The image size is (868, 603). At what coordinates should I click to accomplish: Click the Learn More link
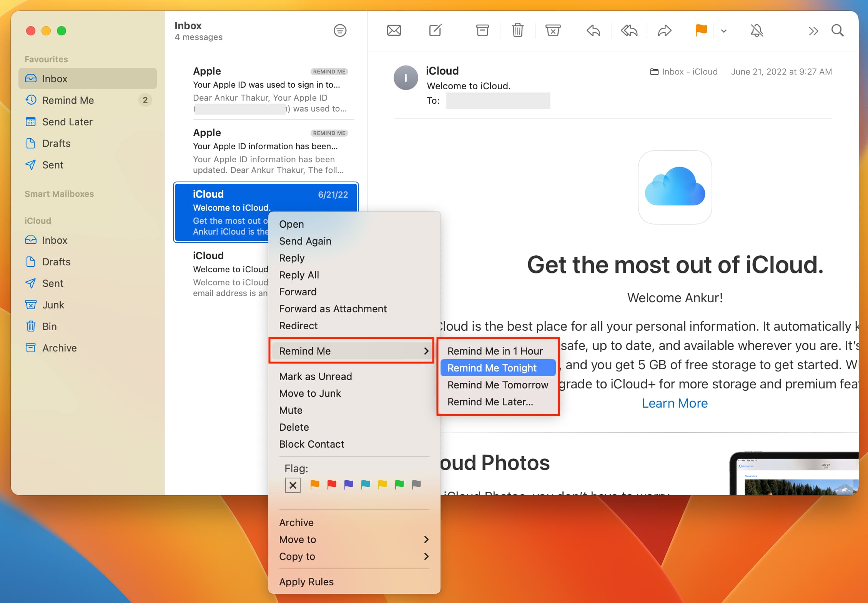coord(675,403)
